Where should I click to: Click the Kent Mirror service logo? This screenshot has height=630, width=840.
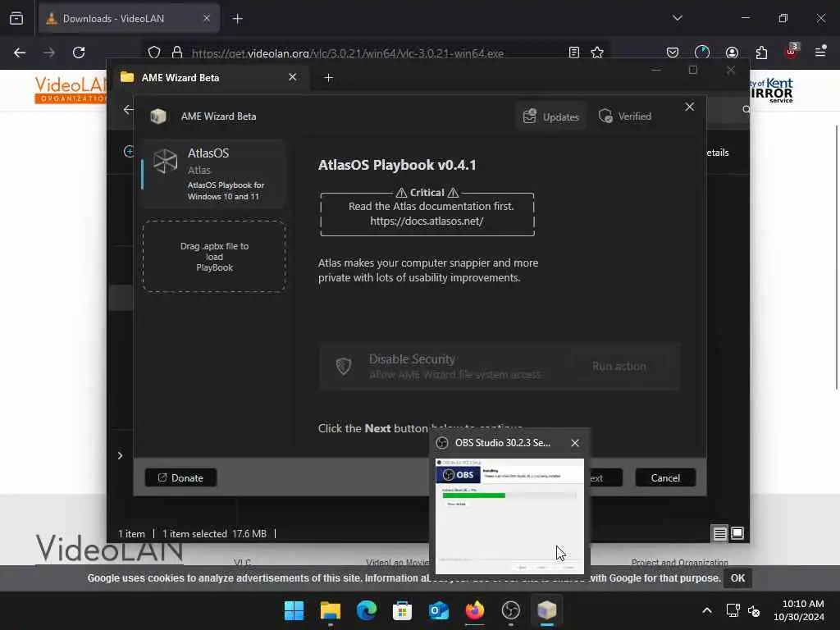tap(771, 90)
